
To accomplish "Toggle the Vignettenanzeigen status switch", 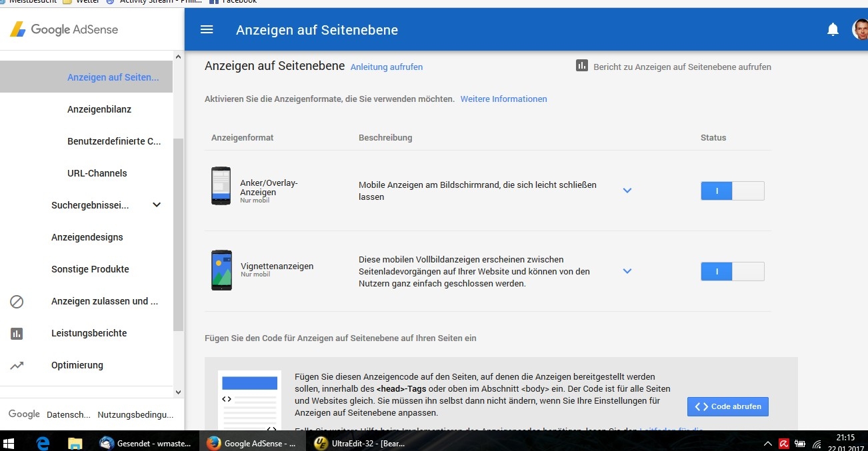I will tap(732, 272).
